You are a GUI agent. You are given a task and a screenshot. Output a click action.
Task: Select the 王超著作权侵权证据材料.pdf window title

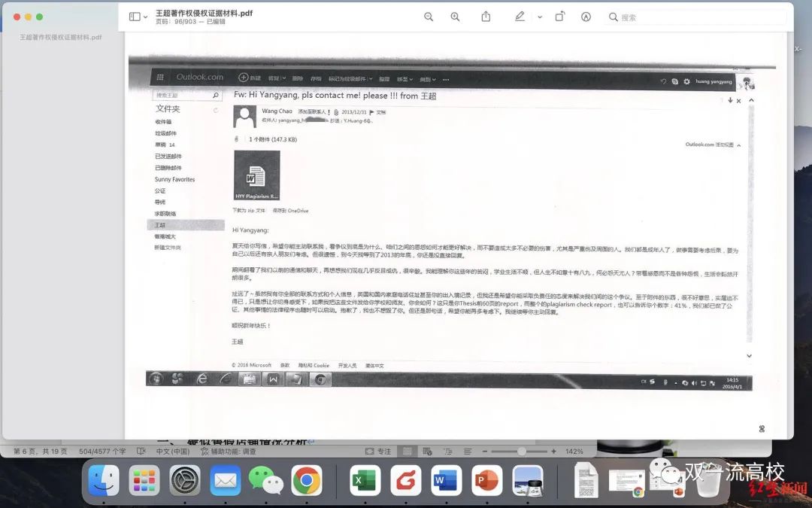[204, 13]
